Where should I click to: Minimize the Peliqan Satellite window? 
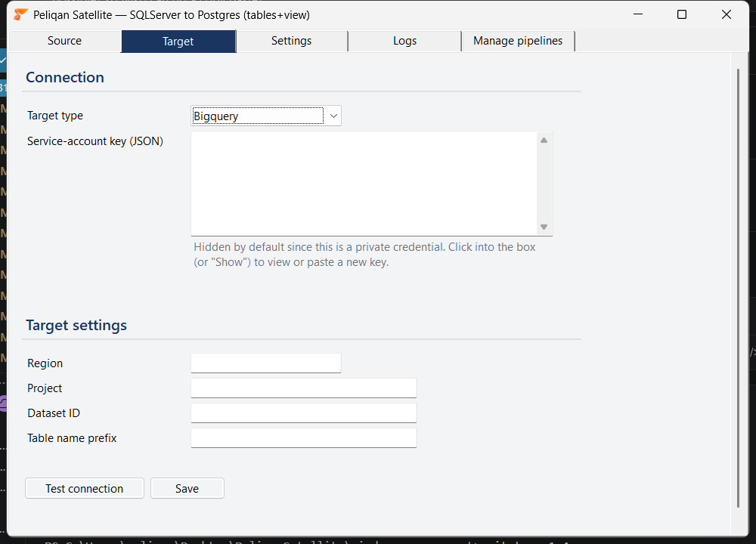coord(638,14)
